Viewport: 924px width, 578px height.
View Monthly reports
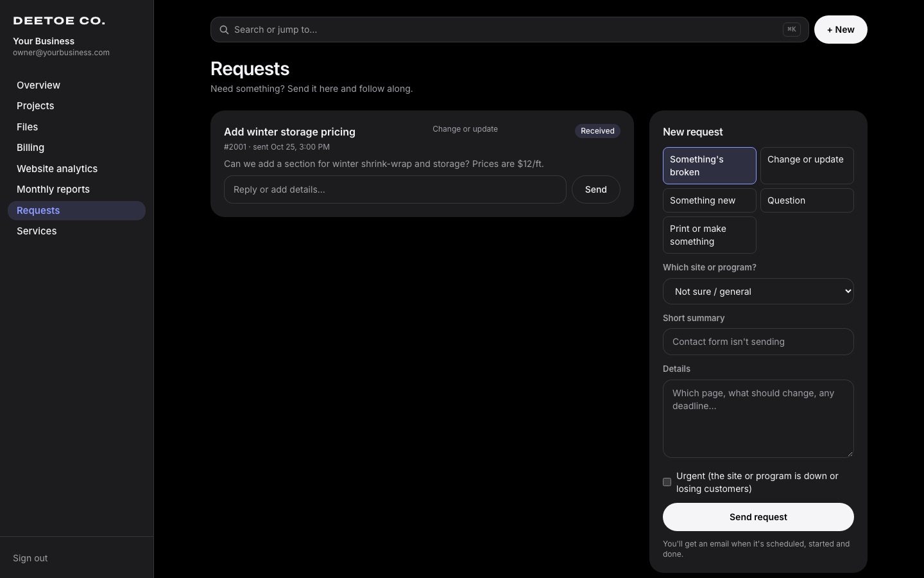coord(76,189)
